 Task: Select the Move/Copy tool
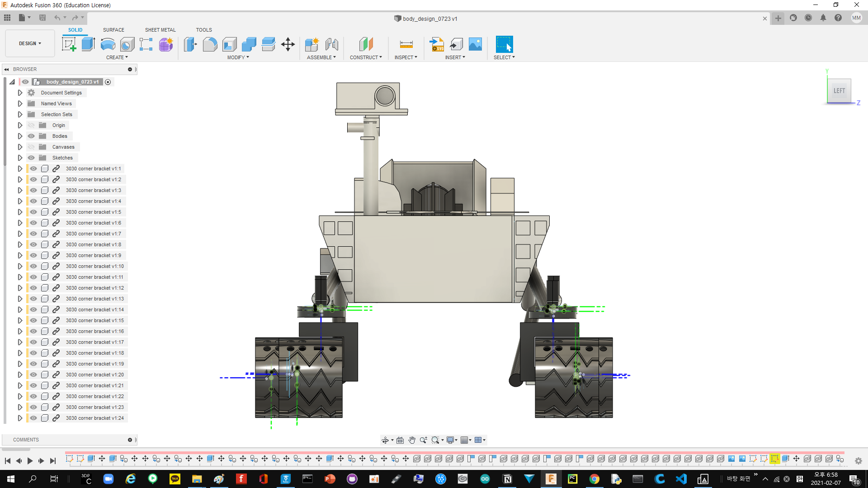click(x=288, y=44)
